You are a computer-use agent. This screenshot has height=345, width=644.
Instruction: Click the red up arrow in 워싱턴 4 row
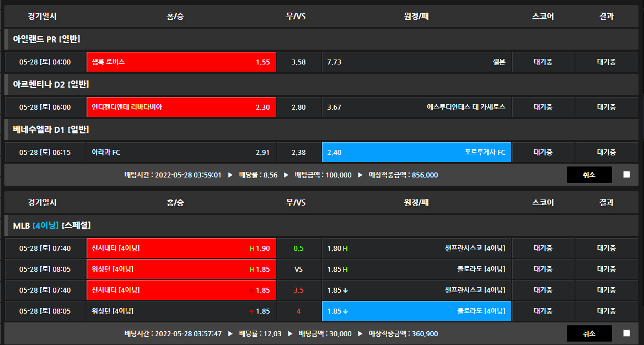pyautogui.click(x=252, y=311)
